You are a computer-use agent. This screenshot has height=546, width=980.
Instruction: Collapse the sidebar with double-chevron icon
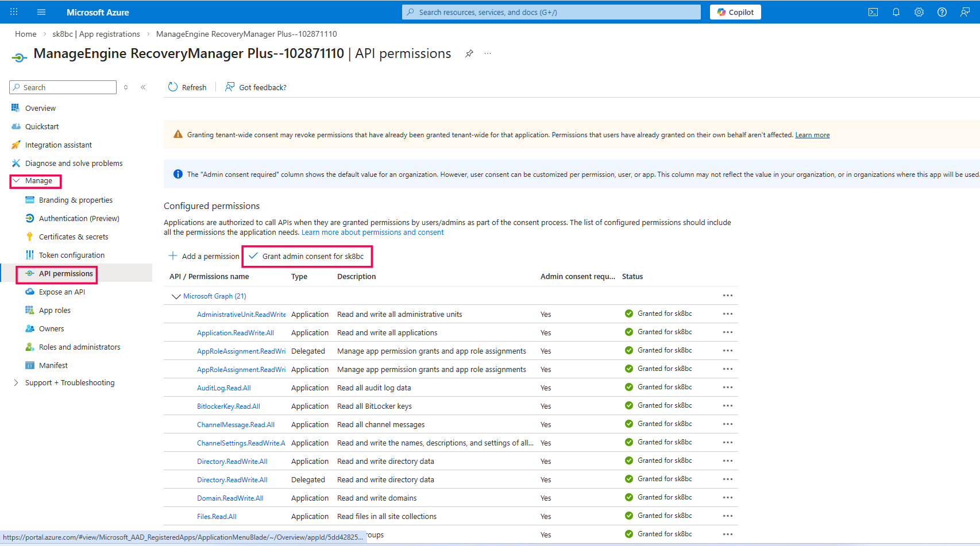pos(143,87)
